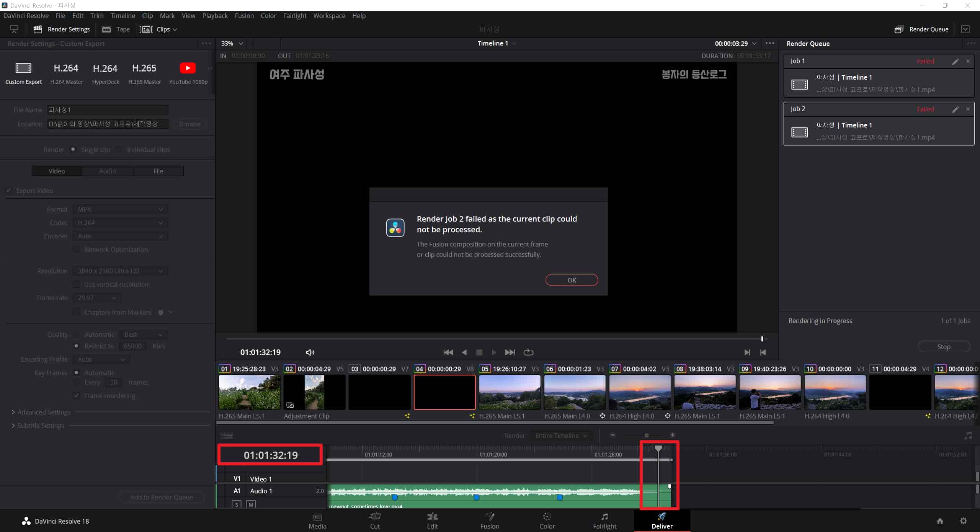Toggle the Frame reordering checkbox
This screenshot has width=980, height=532.
tap(77, 396)
